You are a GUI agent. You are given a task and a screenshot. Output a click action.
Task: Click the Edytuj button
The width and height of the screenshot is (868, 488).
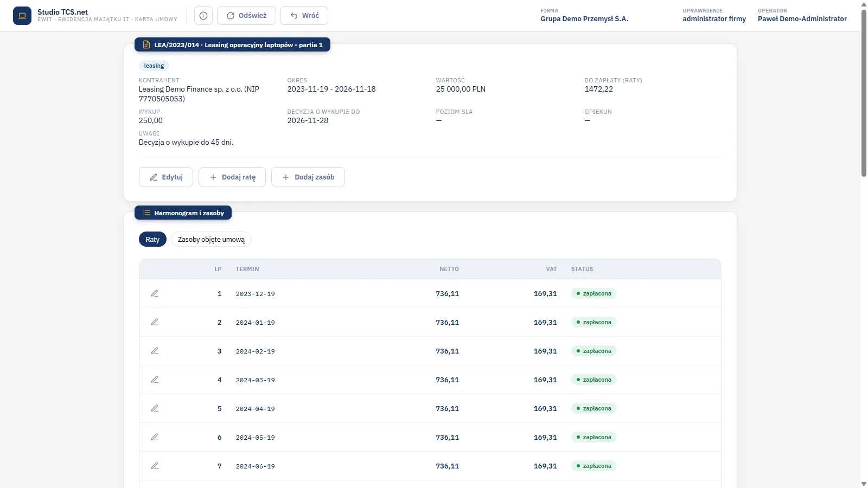tap(166, 177)
